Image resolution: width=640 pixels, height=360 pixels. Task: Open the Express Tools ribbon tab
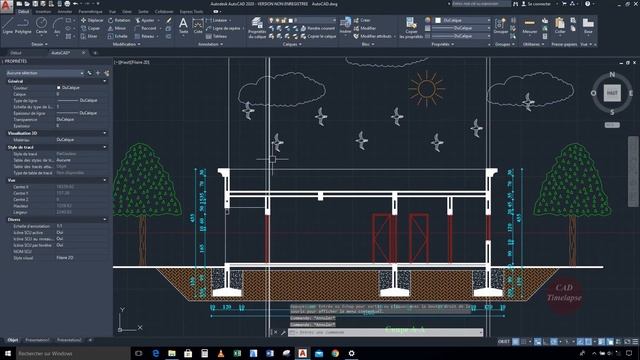click(191, 12)
